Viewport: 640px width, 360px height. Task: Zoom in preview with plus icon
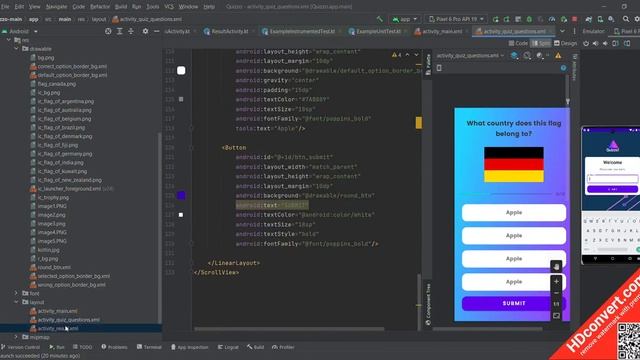click(556, 281)
